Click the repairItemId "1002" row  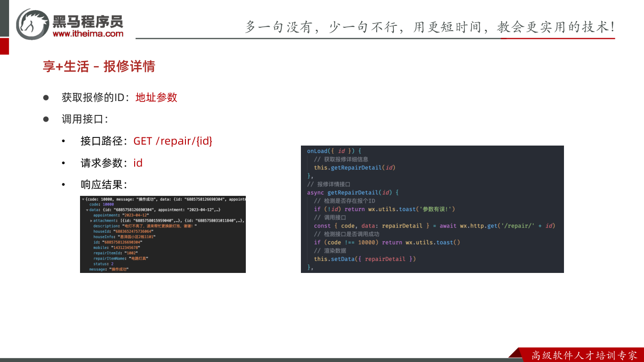(x=115, y=253)
